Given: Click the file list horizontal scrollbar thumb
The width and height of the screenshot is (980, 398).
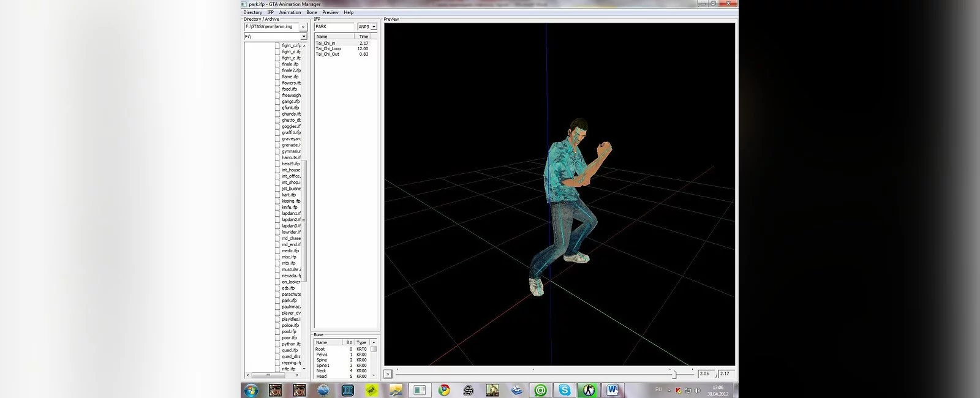Looking at the screenshot, I should pyautogui.click(x=268, y=375).
